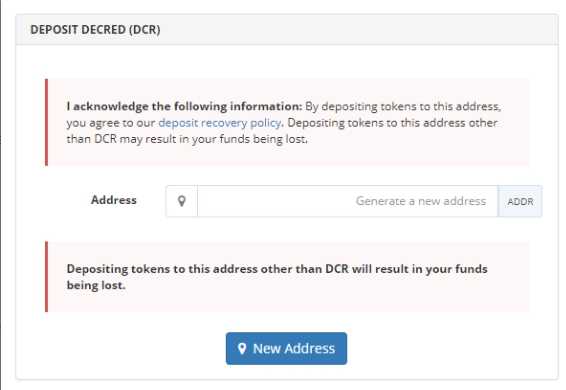Image resolution: width=566 pixels, height=390 pixels.
Task: Click the map pin icon beside address field
Action: point(182,201)
